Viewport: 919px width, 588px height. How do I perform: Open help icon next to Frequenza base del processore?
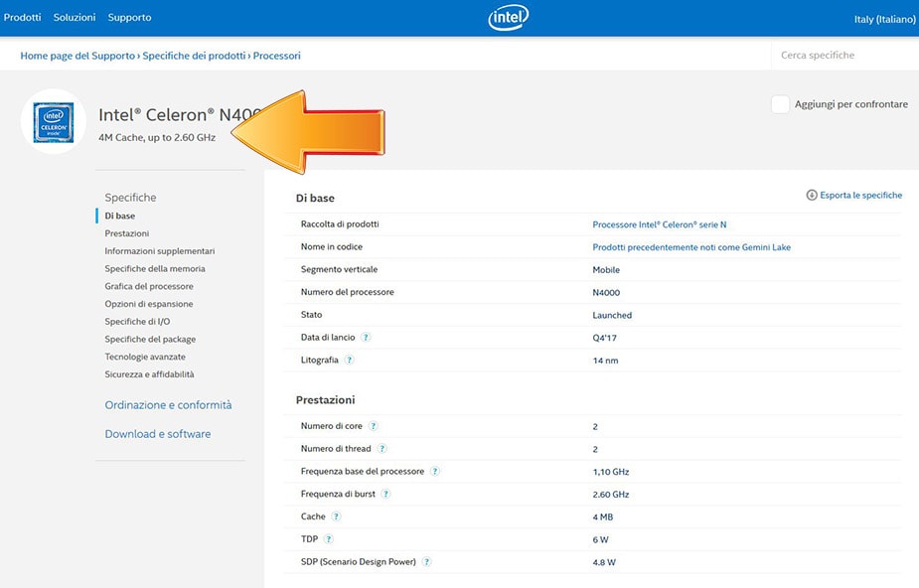pyautogui.click(x=435, y=472)
